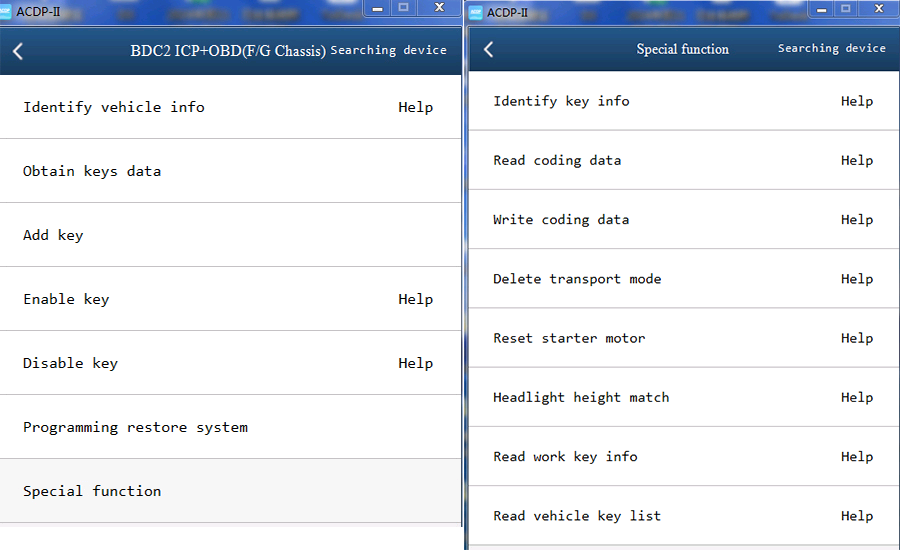The height and width of the screenshot is (550, 900).
Task: Click Searching device in right window header
Action: coord(831,48)
